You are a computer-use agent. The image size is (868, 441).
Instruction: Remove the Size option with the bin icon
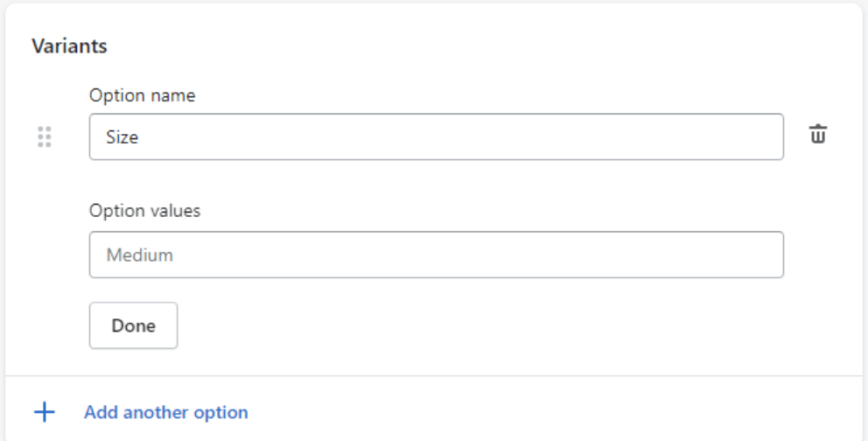click(817, 135)
